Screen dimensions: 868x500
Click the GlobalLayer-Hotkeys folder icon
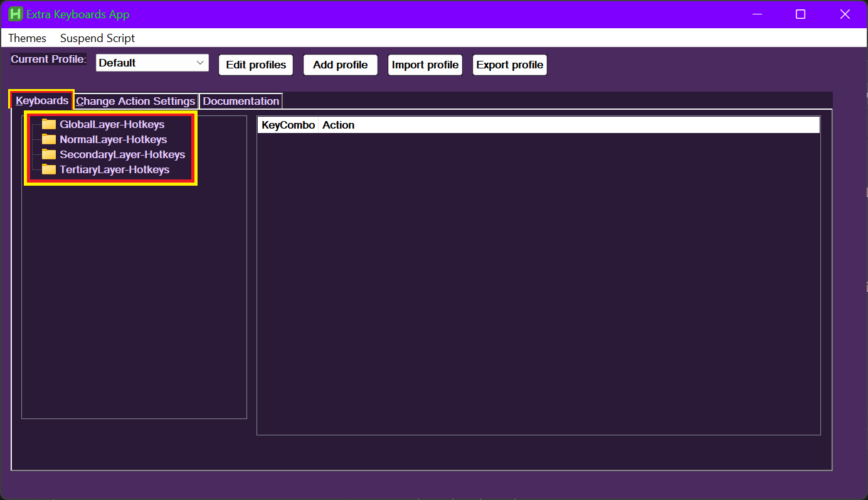coord(49,124)
